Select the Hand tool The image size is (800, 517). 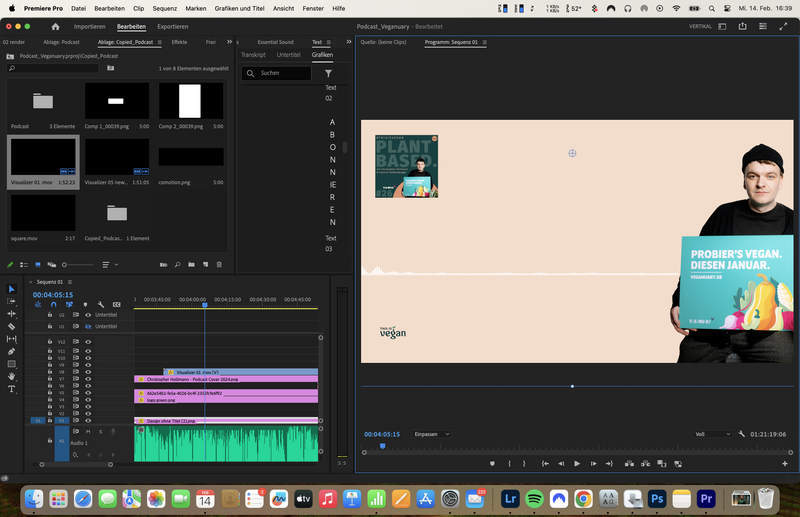click(x=12, y=377)
